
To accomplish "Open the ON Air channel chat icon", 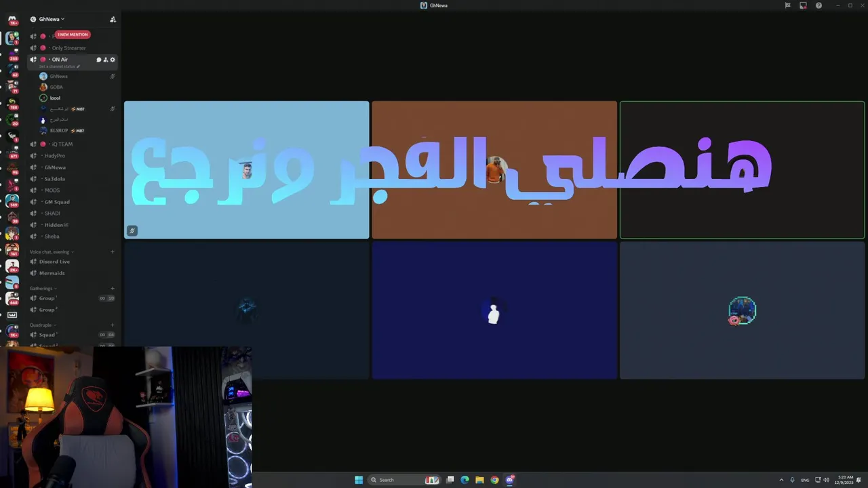I will (x=98, y=60).
